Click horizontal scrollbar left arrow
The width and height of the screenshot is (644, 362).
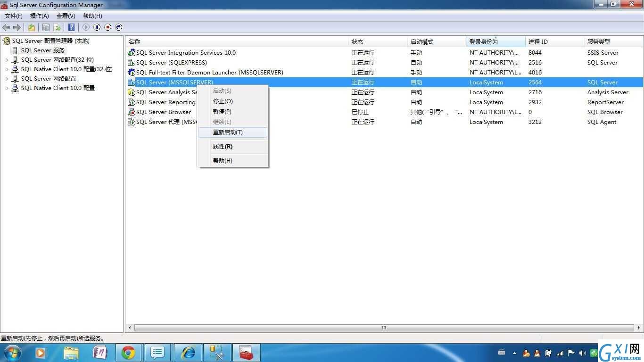tap(130, 328)
